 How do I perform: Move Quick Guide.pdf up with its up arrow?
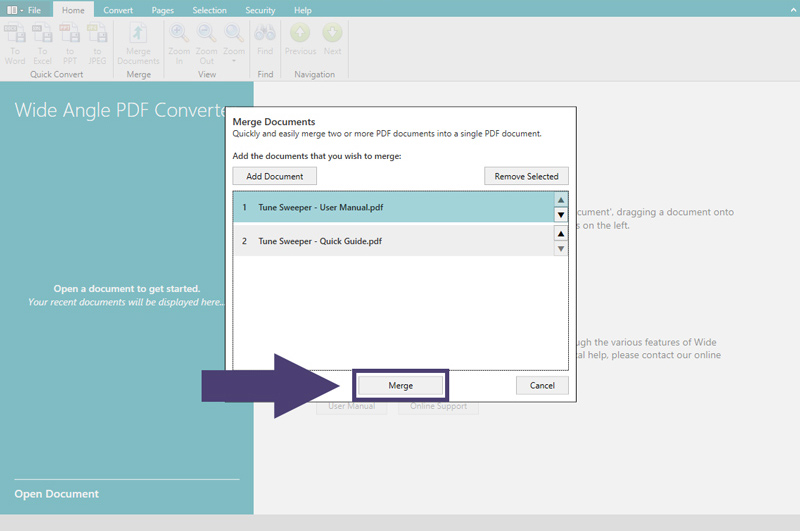[561, 234]
